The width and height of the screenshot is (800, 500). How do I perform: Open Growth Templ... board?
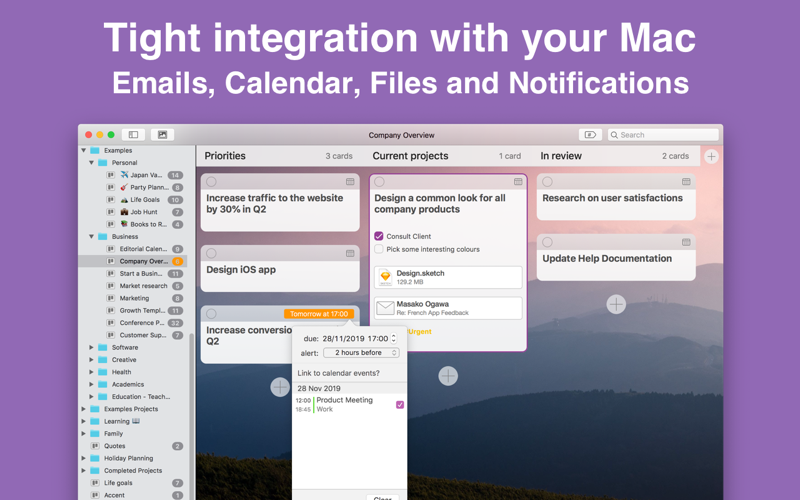pyautogui.click(x=144, y=310)
